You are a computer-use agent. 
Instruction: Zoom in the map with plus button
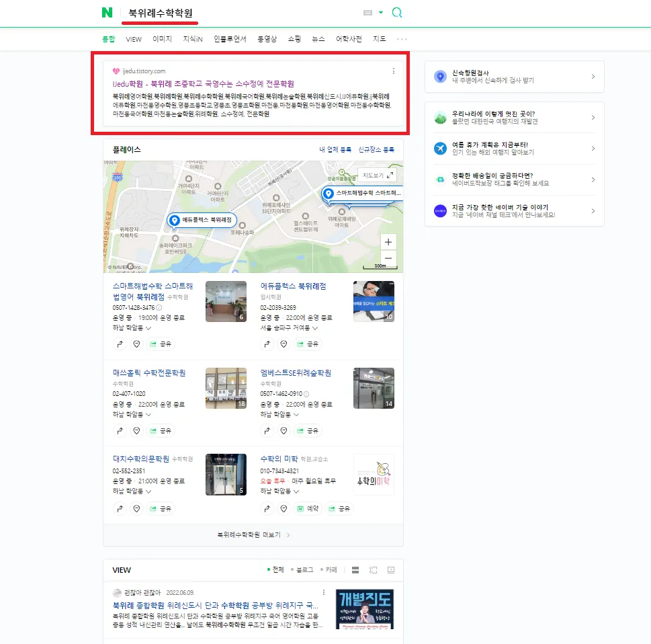388,242
